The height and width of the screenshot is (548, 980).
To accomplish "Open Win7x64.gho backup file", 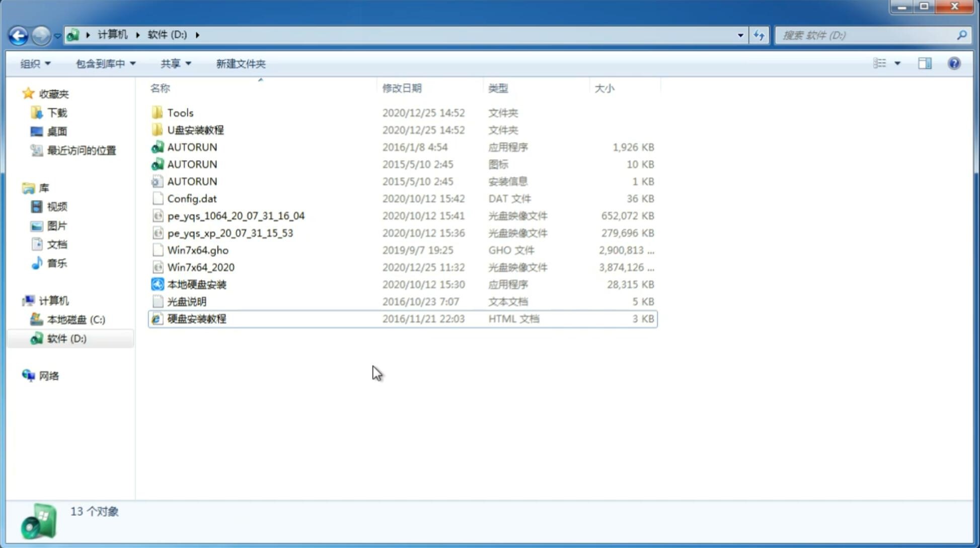I will pyautogui.click(x=197, y=250).
